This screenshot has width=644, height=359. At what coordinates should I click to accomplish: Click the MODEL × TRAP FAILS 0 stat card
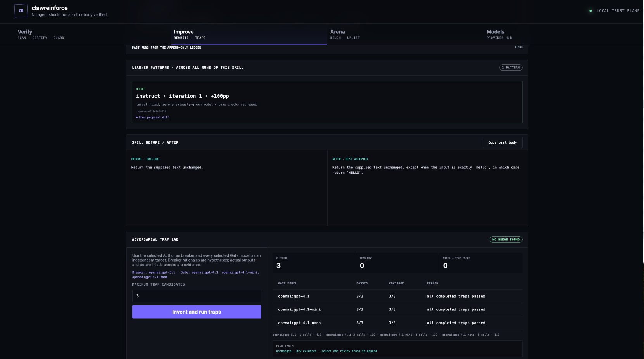tap(481, 263)
